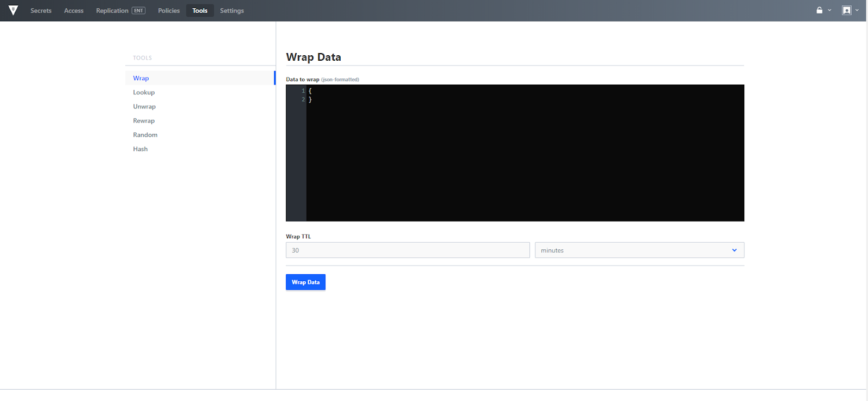Image resolution: width=868 pixels, height=401 pixels.
Task: Click the Vault logo icon
Action: pyautogui.click(x=13, y=10)
